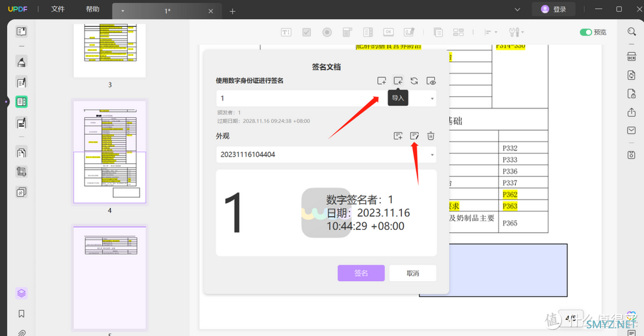Open the 文件 menu

click(x=58, y=9)
